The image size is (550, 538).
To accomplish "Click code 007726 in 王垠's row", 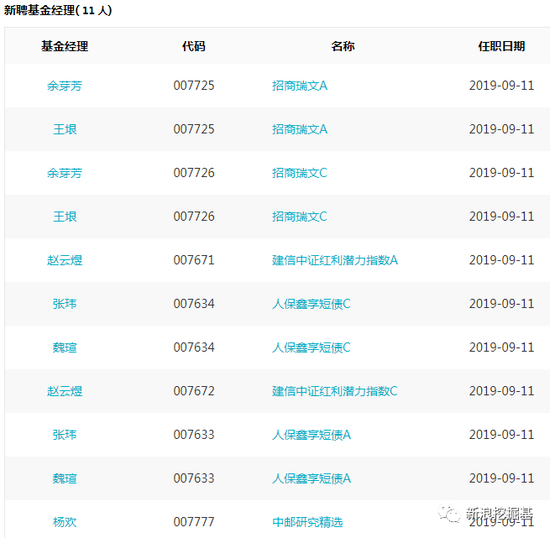I will 194,216.
